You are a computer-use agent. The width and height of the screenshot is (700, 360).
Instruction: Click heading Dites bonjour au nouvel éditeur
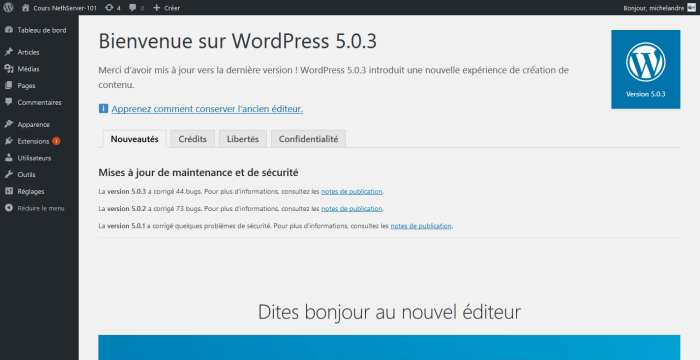389,312
